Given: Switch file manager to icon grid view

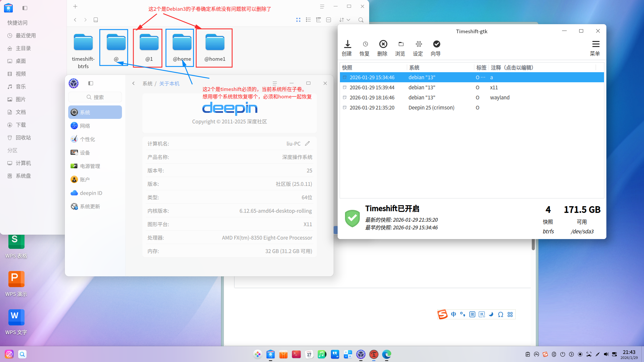Looking at the screenshot, I should pyautogui.click(x=298, y=20).
